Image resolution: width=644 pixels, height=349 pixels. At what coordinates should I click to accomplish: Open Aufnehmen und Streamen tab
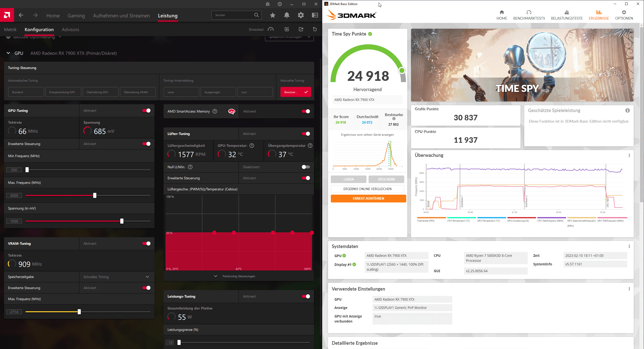pyautogui.click(x=121, y=16)
